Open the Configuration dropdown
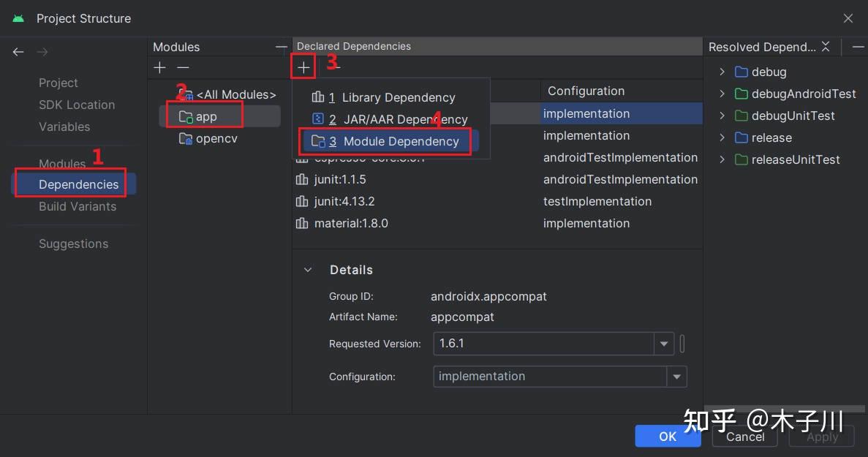The width and height of the screenshot is (868, 457). tap(676, 376)
